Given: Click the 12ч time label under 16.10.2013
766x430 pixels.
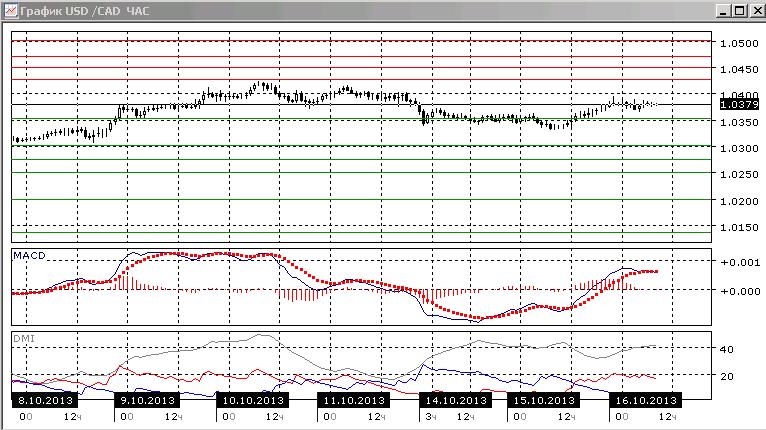Looking at the screenshot, I should 668,417.
